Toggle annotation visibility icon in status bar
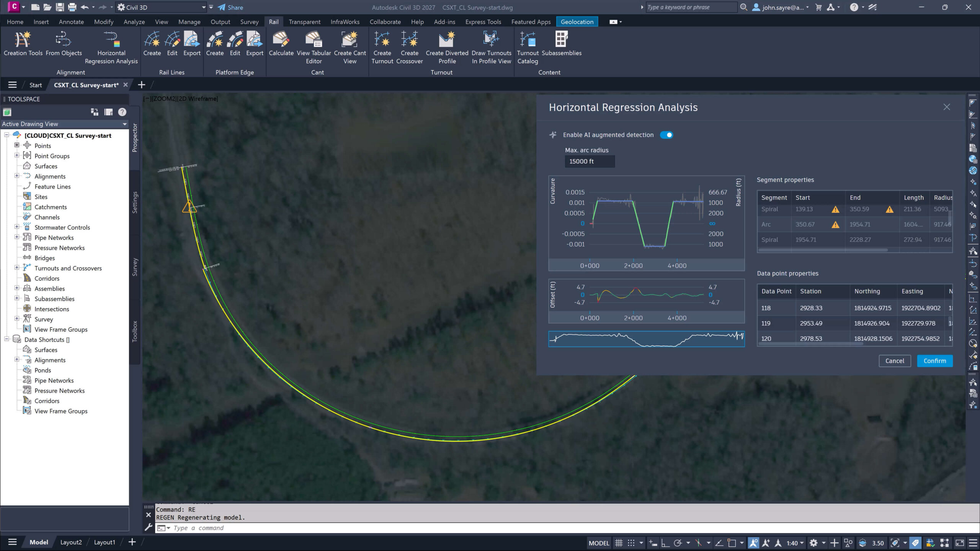Image resolution: width=980 pixels, height=551 pixels. (x=753, y=543)
